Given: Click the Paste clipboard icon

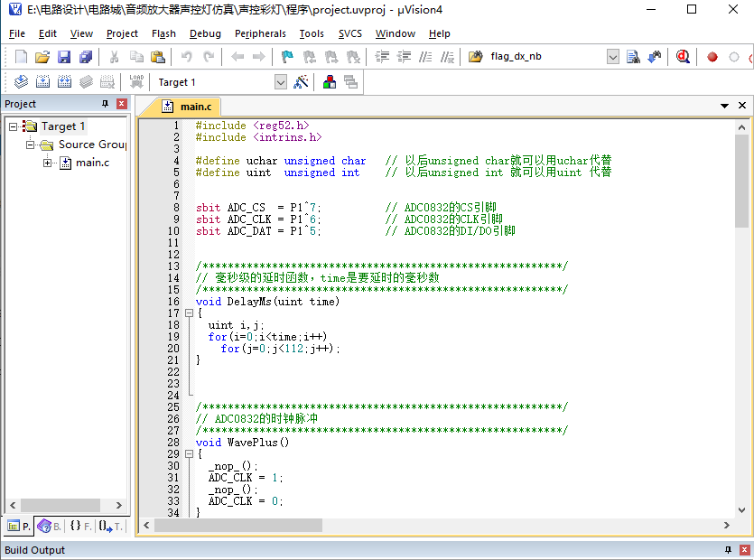Looking at the screenshot, I should [x=158, y=57].
